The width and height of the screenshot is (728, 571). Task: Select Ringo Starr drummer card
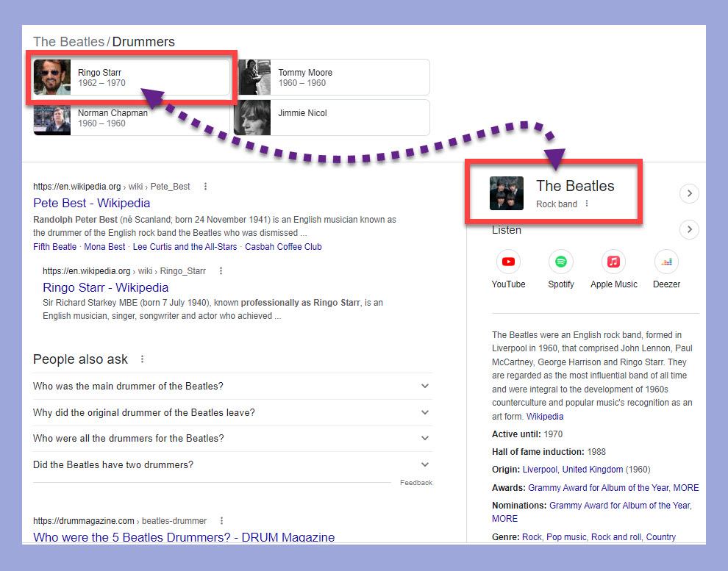point(132,77)
